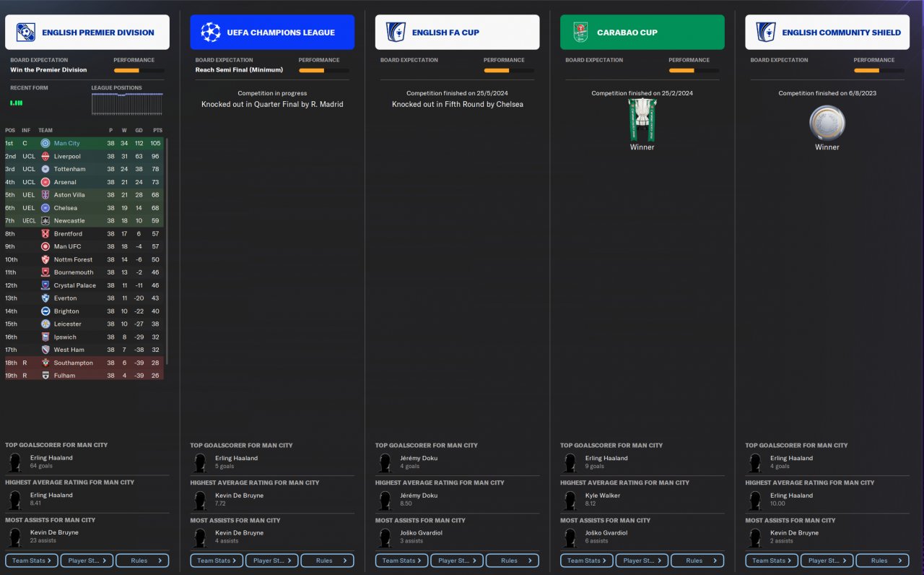Click the English FA Cup header logo

396,32
